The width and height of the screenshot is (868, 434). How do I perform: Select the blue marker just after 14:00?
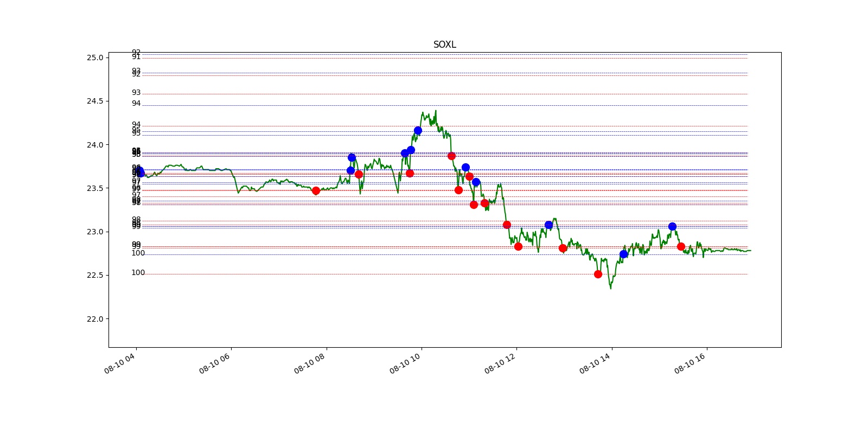[623, 254]
